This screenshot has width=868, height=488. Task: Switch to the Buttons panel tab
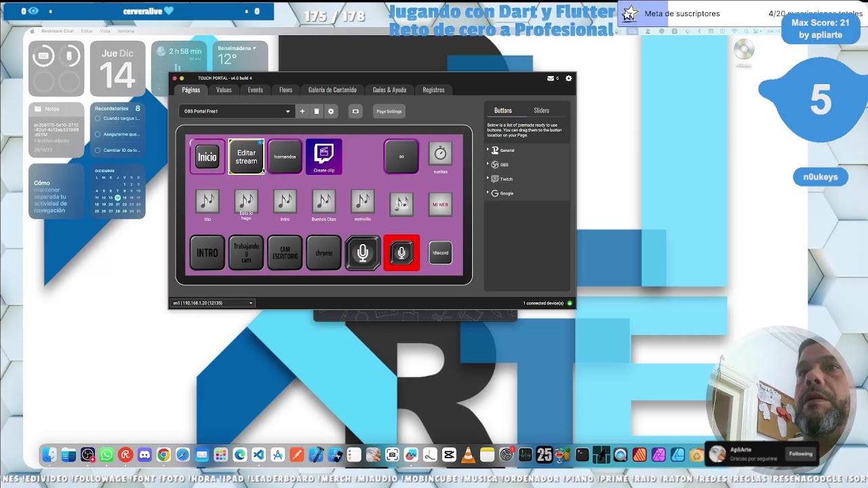pyautogui.click(x=503, y=110)
